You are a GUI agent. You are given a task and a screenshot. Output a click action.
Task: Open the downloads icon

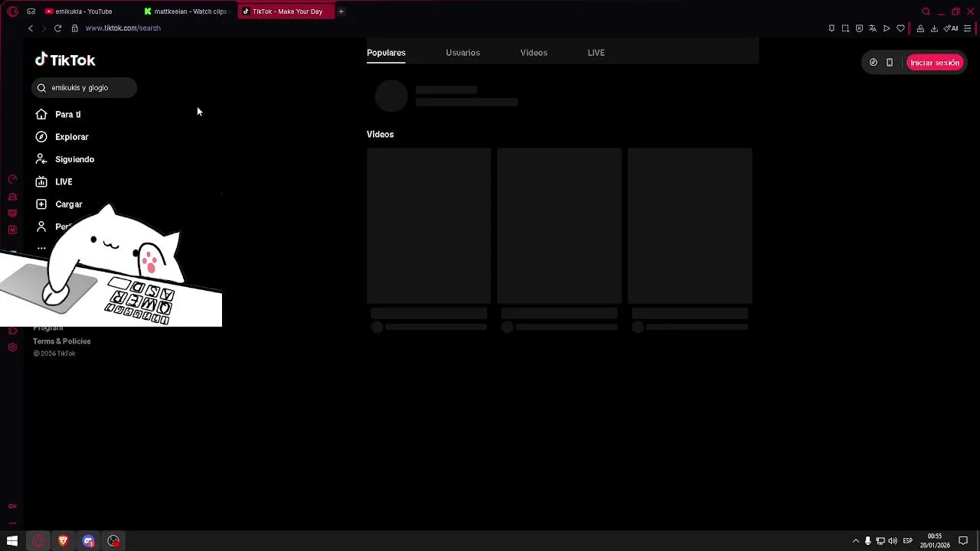pyautogui.click(x=934, y=28)
